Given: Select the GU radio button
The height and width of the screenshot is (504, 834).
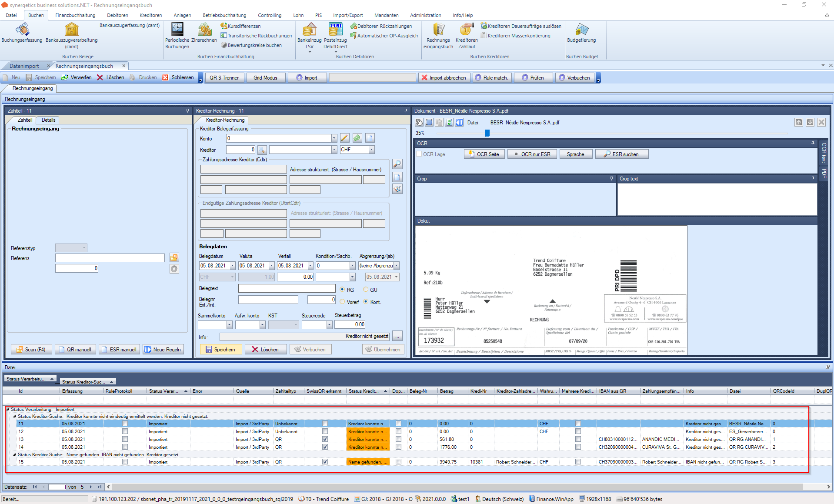Looking at the screenshot, I should pos(366,290).
